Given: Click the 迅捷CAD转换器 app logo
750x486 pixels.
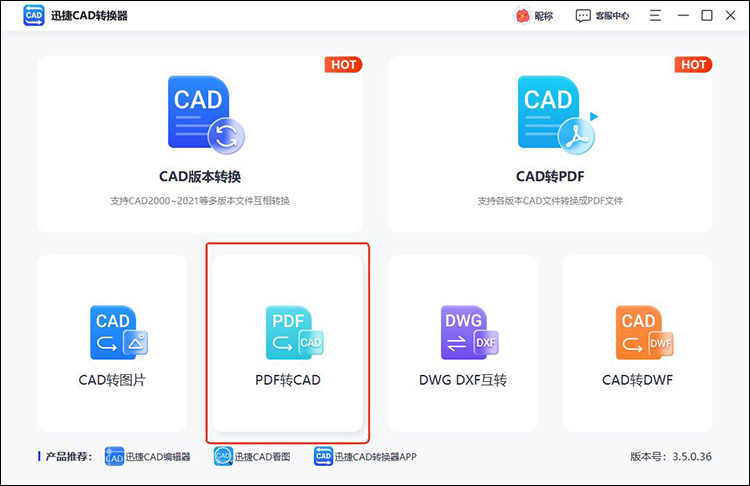Looking at the screenshot, I should point(34,15).
